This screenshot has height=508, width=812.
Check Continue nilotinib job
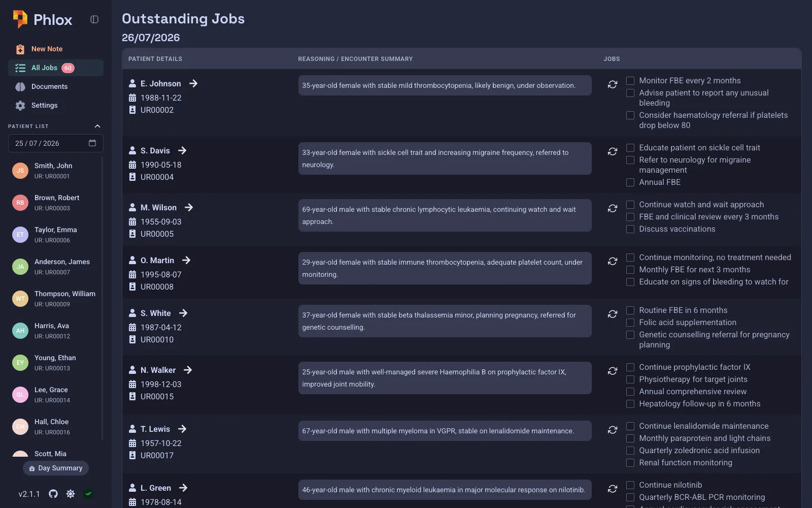click(630, 485)
